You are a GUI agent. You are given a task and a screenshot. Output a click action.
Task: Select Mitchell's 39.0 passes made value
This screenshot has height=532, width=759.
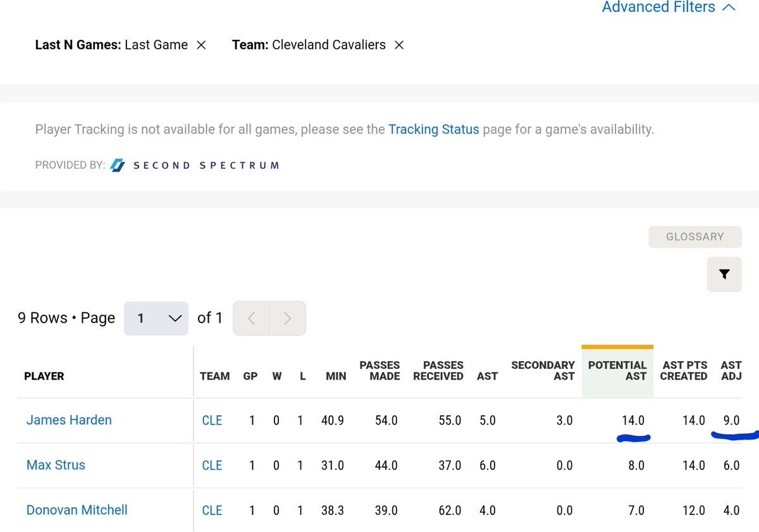coord(386,510)
